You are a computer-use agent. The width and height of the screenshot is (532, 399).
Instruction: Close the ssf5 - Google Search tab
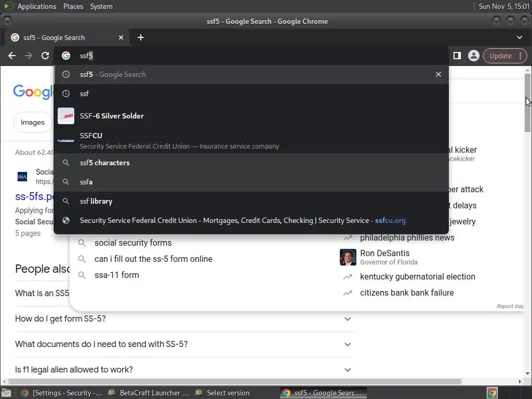(x=121, y=37)
